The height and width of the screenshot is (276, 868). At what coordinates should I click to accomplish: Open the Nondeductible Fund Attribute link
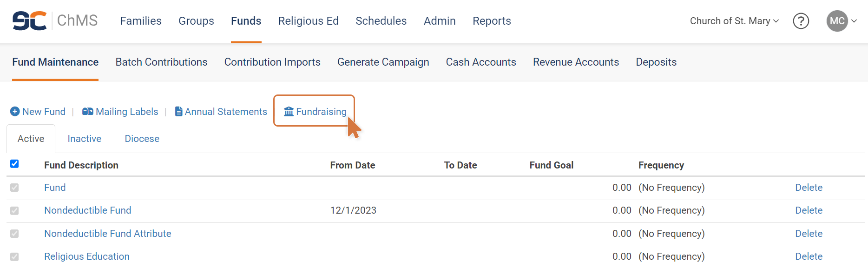108,234
